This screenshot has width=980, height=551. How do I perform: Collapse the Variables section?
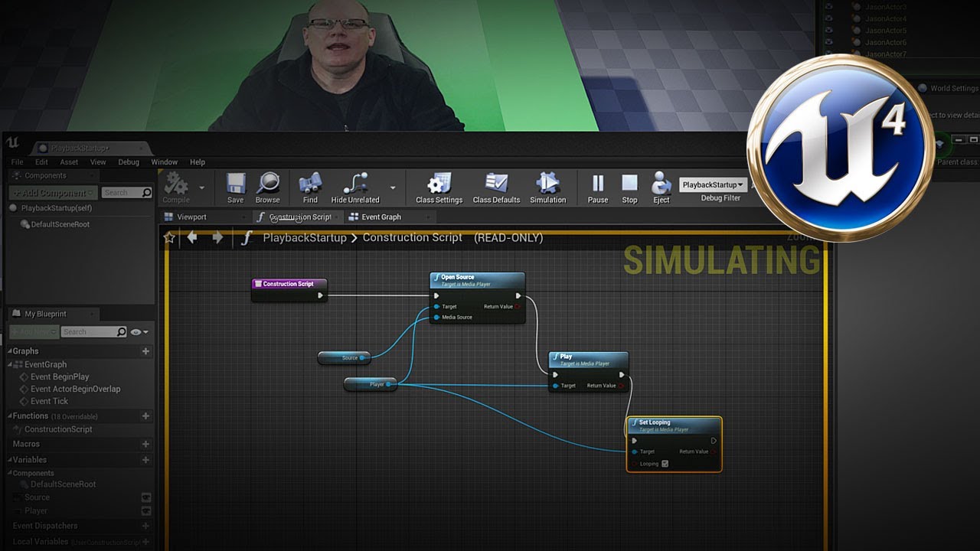(10, 460)
